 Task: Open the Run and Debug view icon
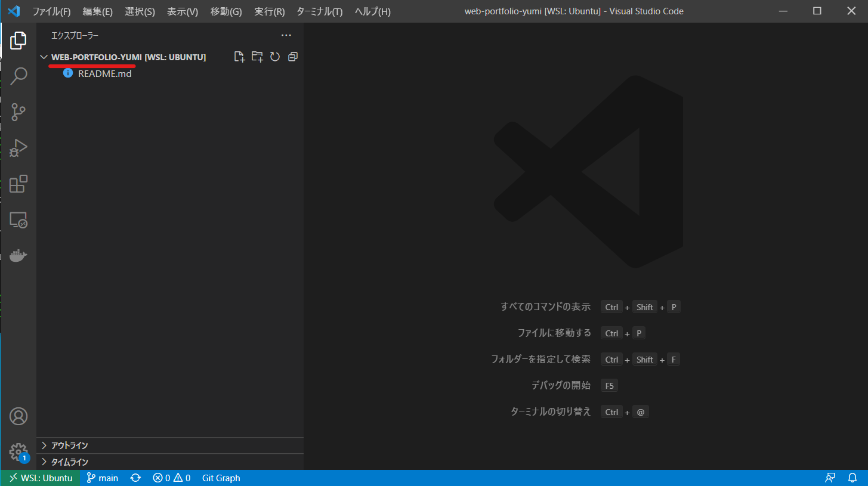18,148
